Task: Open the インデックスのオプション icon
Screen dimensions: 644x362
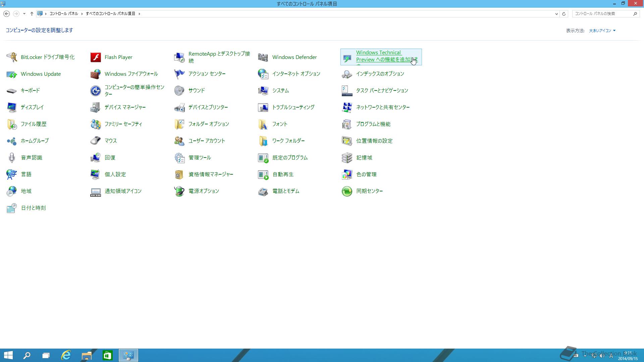Action: (x=347, y=74)
